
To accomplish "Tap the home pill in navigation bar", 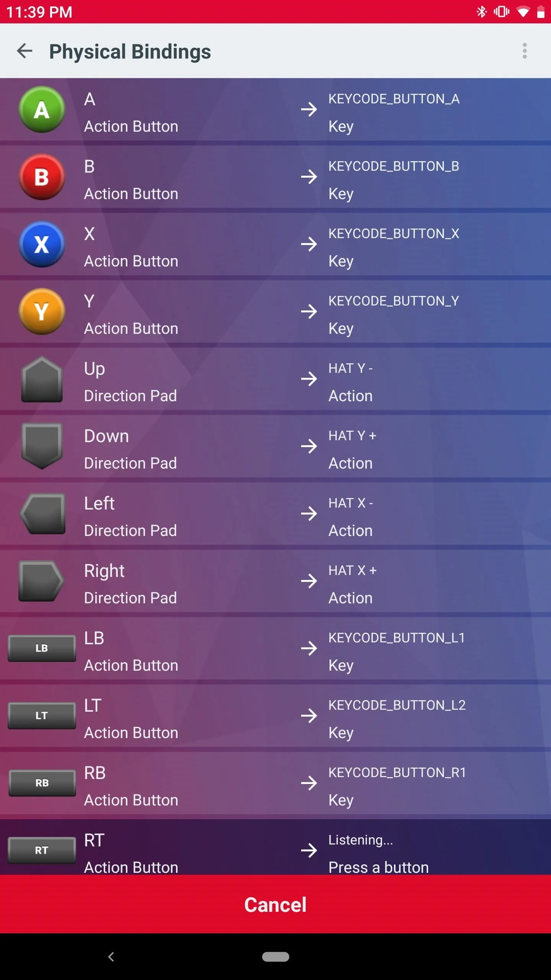I will 275,957.
